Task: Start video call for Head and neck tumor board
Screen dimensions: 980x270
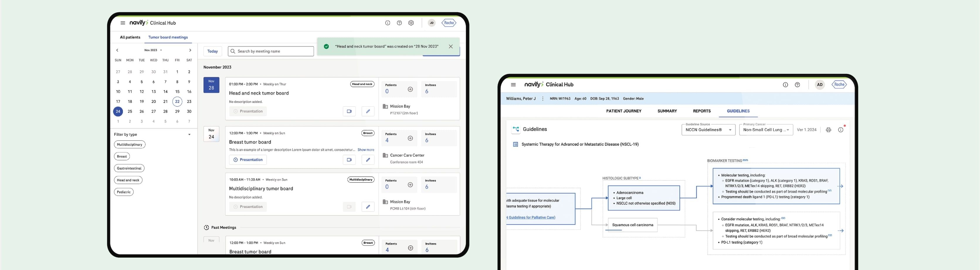Action: pyautogui.click(x=349, y=111)
